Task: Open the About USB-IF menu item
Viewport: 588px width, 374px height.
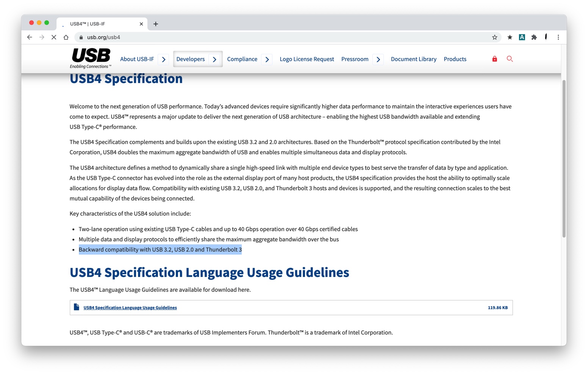Action: [x=137, y=59]
